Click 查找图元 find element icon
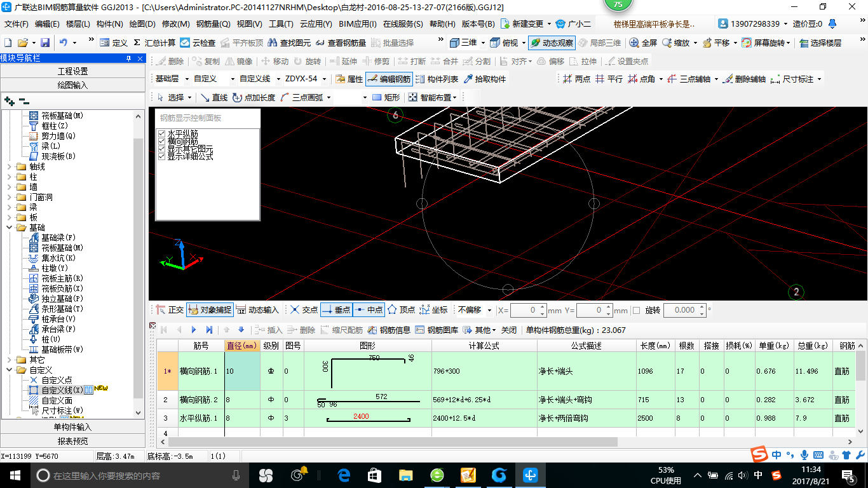Image resolution: width=868 pixels, height=488 pixels. pos(289,43)
